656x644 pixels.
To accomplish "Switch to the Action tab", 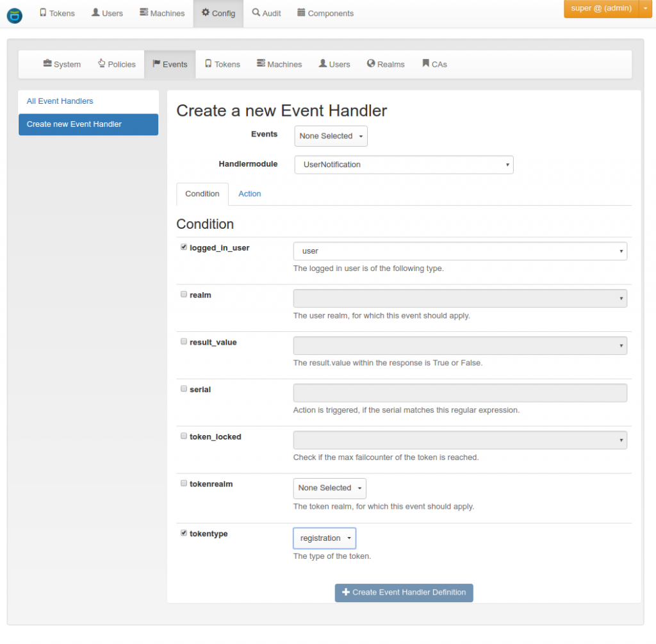I will pos(250,194).
